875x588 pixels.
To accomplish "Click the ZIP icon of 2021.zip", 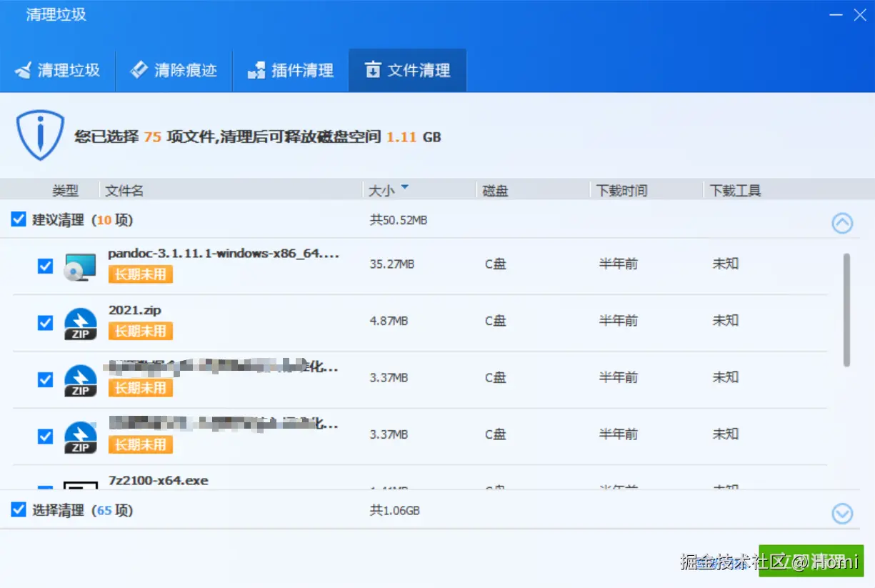I will [x=80, y=323].
